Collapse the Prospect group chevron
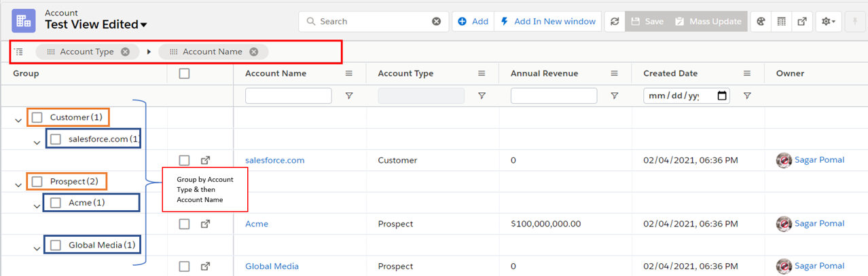Screen dimensions: 868x276 (x=18, y=184)
